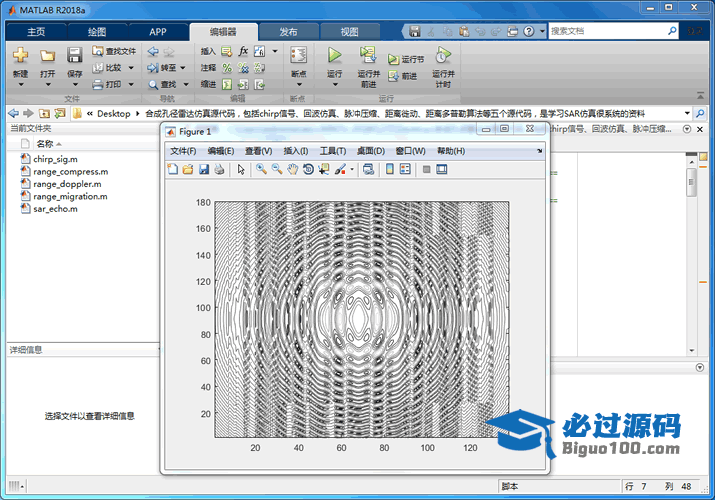Screen dimensions: 715x500
Task: Toggle the Insert Legend icon
Action: [405, 170]
